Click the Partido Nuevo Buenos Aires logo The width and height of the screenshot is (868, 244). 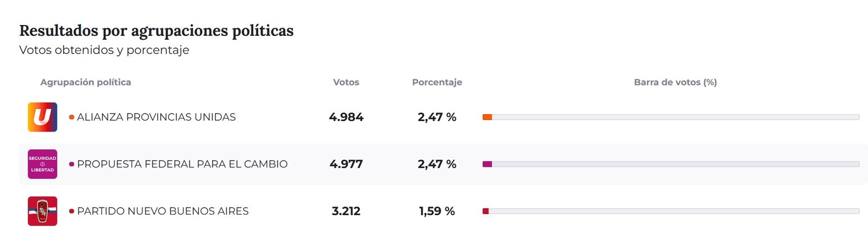coord(42,211)
